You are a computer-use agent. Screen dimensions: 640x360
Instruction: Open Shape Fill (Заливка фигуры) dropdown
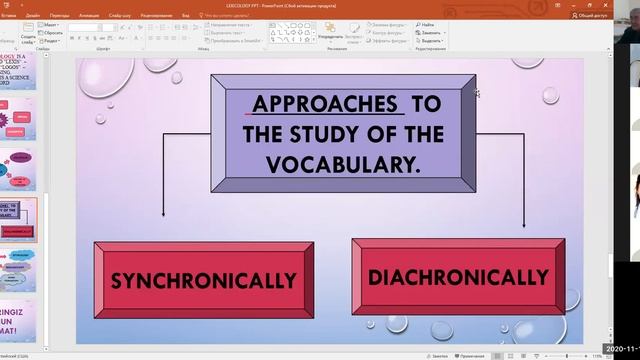coord(387,25)
